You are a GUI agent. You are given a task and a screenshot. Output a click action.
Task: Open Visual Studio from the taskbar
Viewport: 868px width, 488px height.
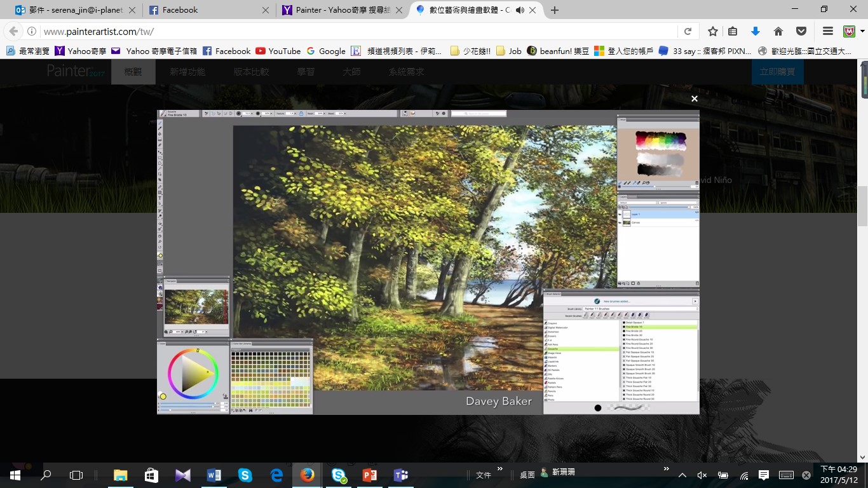coord(182,475)
